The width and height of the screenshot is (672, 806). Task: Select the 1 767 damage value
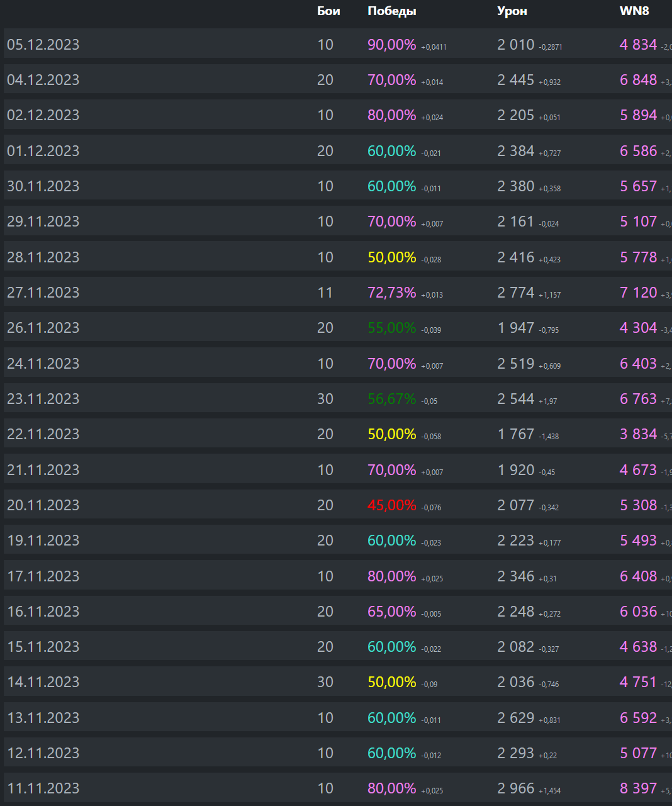[516, 434]
